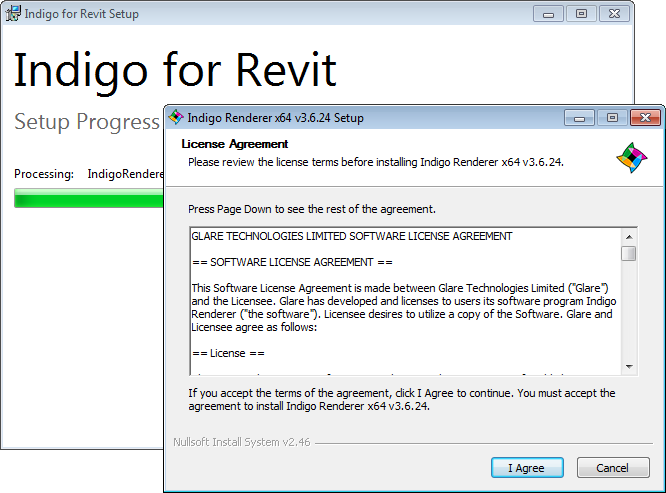This screenshot has width=666, height=493.
Task: Click license text scrollbar down arrow
Action: coord(629,366)
